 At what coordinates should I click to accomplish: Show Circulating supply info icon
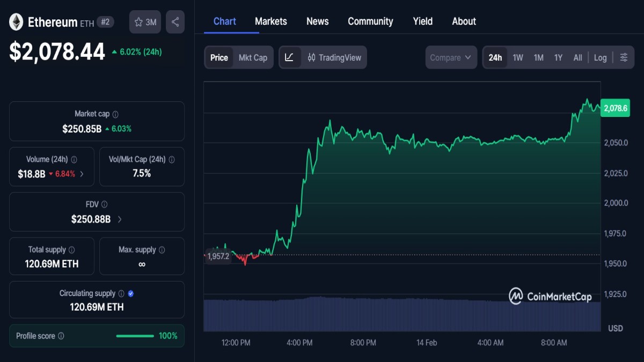tap(121, 294)
